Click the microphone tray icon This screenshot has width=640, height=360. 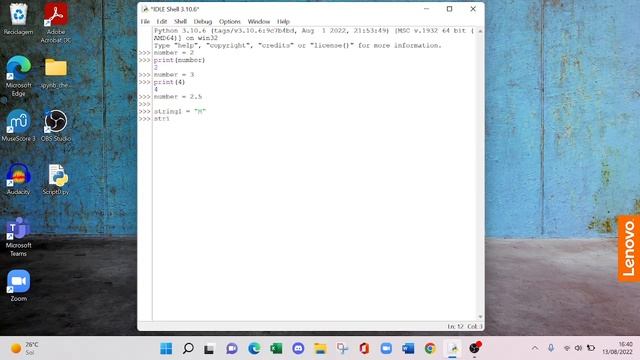[551, 348]
